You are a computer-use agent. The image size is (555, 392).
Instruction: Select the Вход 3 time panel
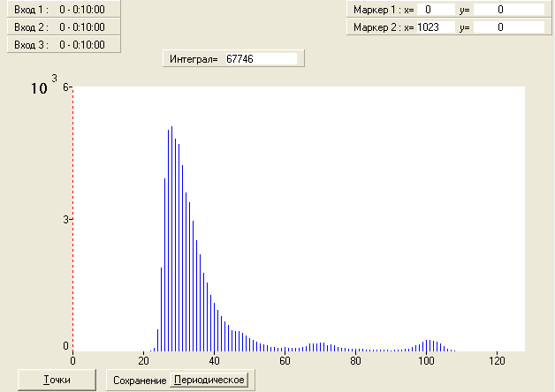coord(64,44)
